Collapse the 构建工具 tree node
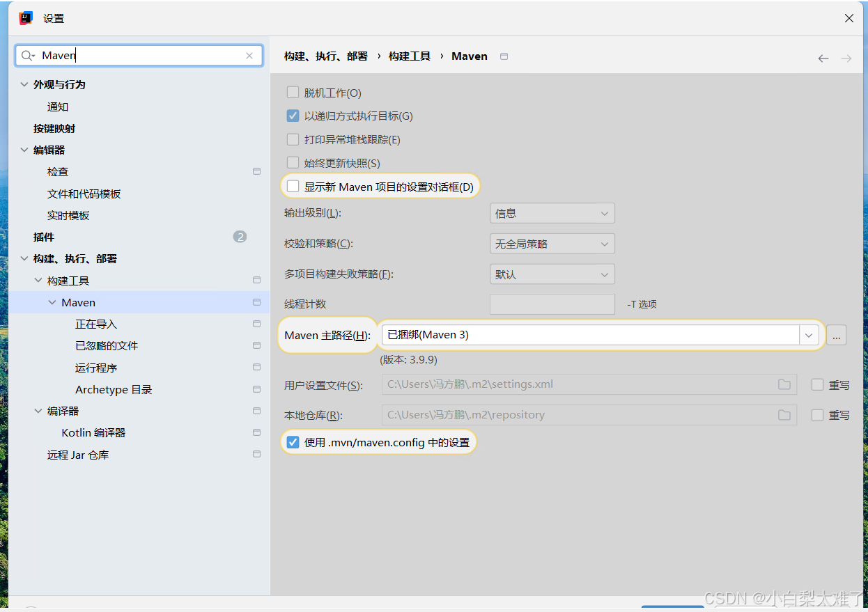 point(38,281)
